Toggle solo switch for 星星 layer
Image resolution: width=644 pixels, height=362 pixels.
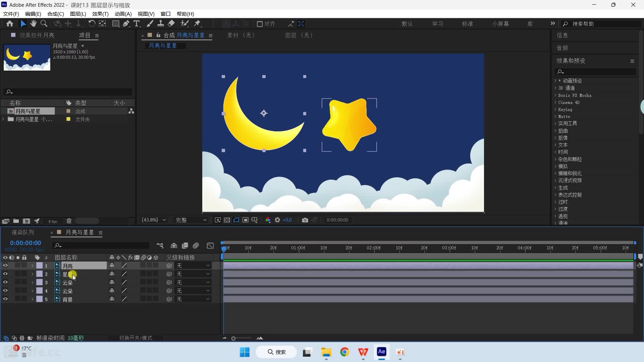[18, 274]
